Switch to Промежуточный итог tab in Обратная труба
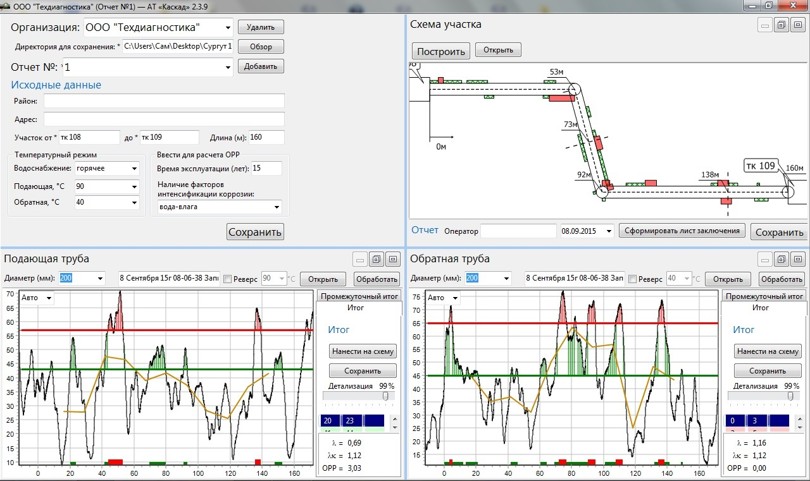 coord(764,297)
